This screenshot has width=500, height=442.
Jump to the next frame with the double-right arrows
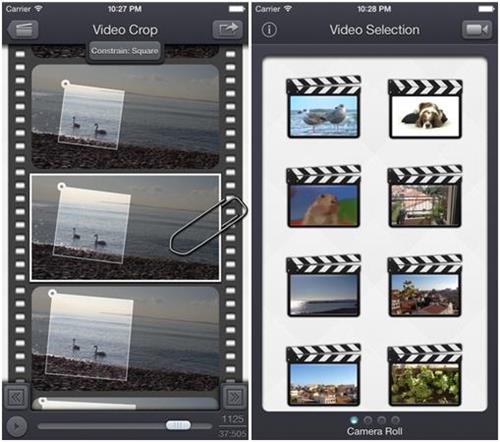tap(234, 396)
